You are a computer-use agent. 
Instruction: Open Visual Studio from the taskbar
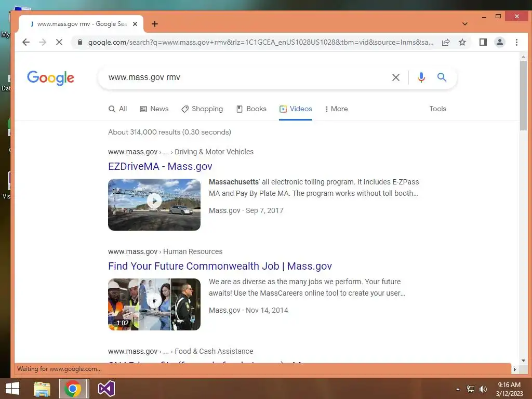(107, 389)
